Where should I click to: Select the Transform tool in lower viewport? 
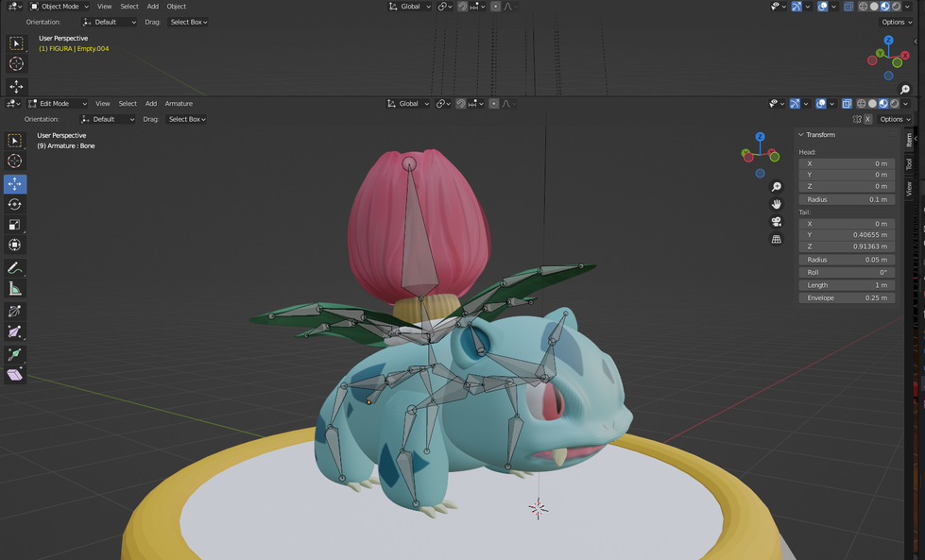click(15, 245)
